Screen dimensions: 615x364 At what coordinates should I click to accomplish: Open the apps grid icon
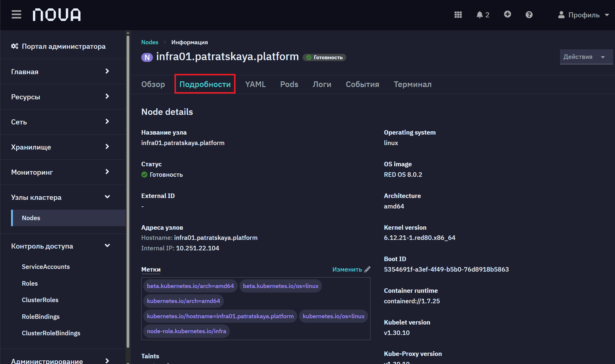tap(458, 15)
